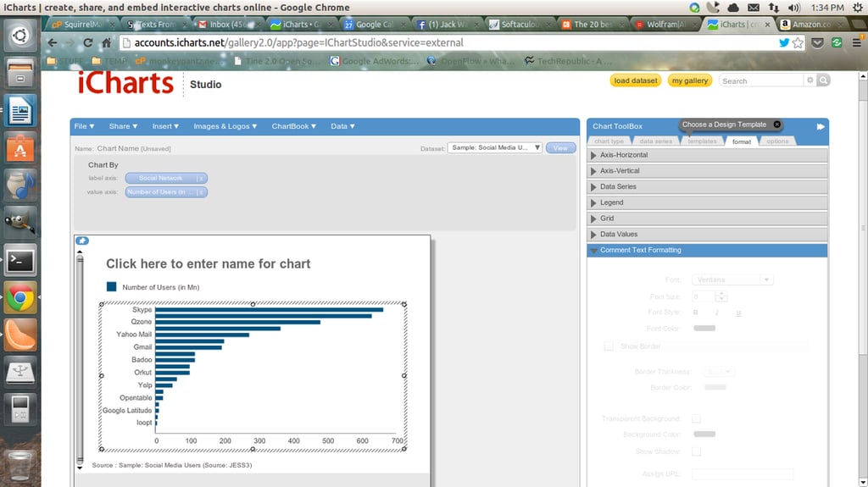Bookmark page with star icon

point(798,42)
